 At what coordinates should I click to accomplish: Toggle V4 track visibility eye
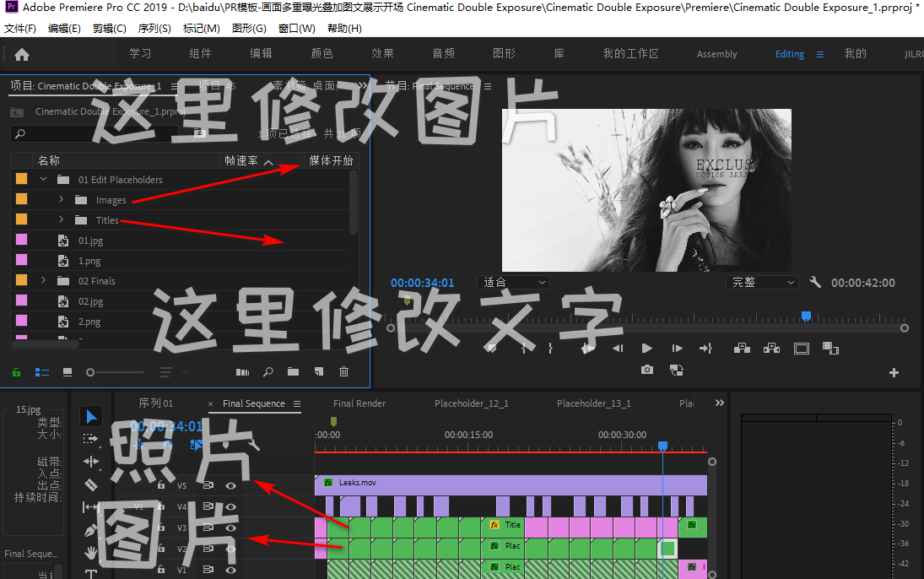click(x=231, y=506)
